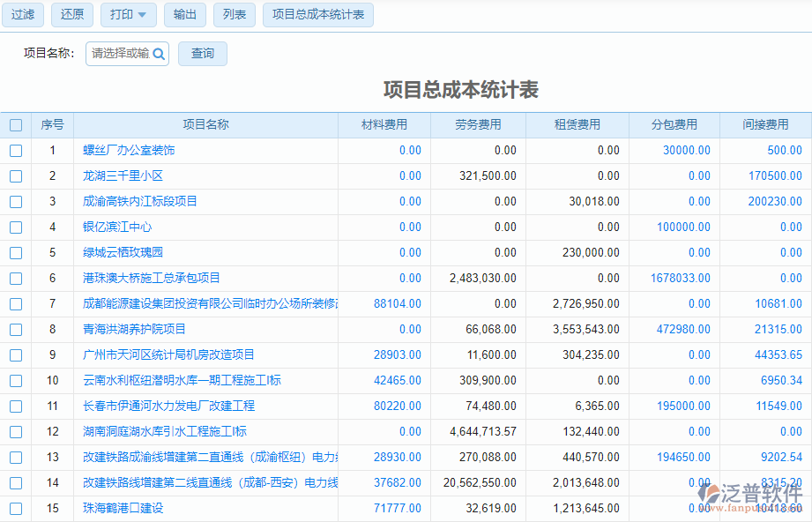Click the 过滤 filter button
The image size is (812, 522).
click(22, 15)
